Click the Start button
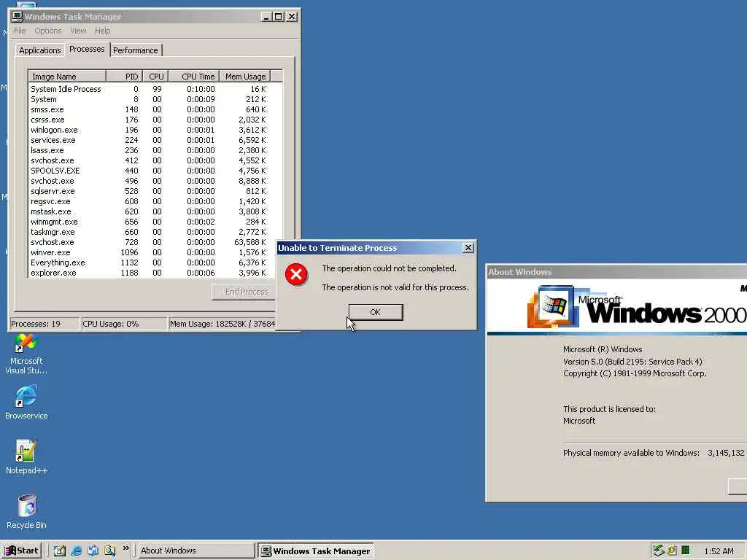The image size is (747, 560). click(21, 551)
